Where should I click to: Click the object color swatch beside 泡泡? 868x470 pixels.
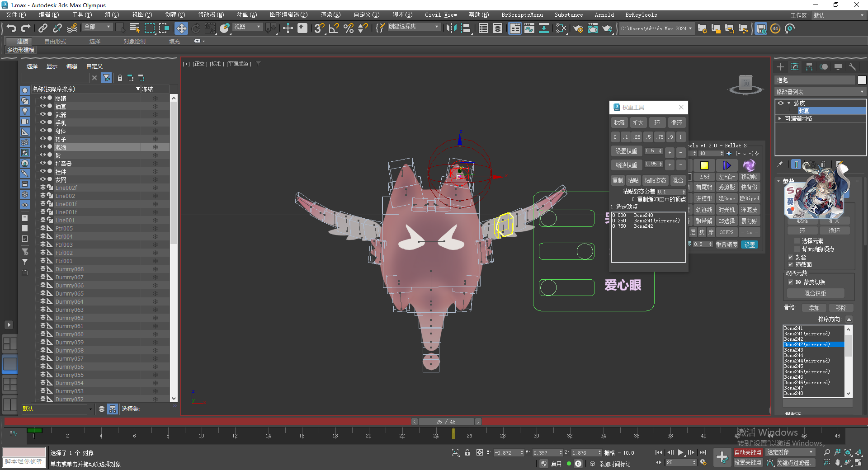862,80
